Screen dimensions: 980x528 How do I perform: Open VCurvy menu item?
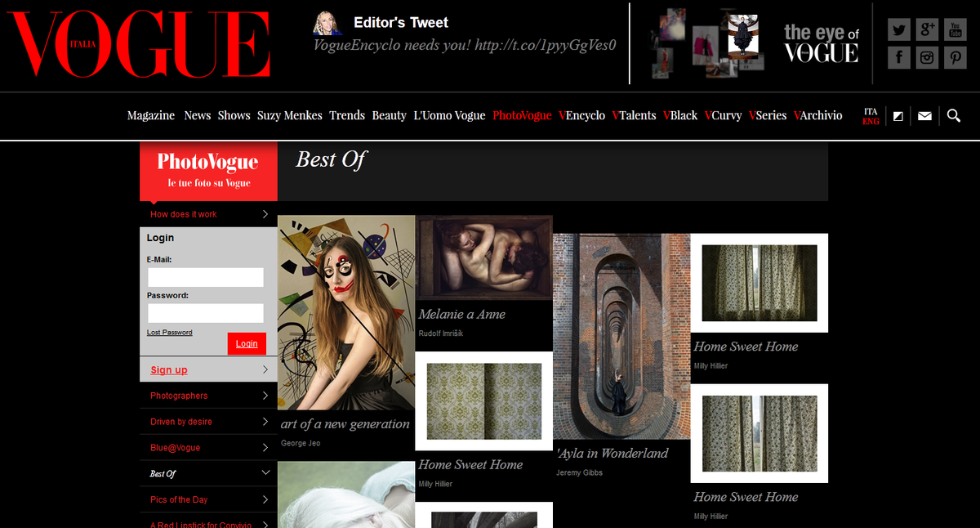tap(723, 116)
